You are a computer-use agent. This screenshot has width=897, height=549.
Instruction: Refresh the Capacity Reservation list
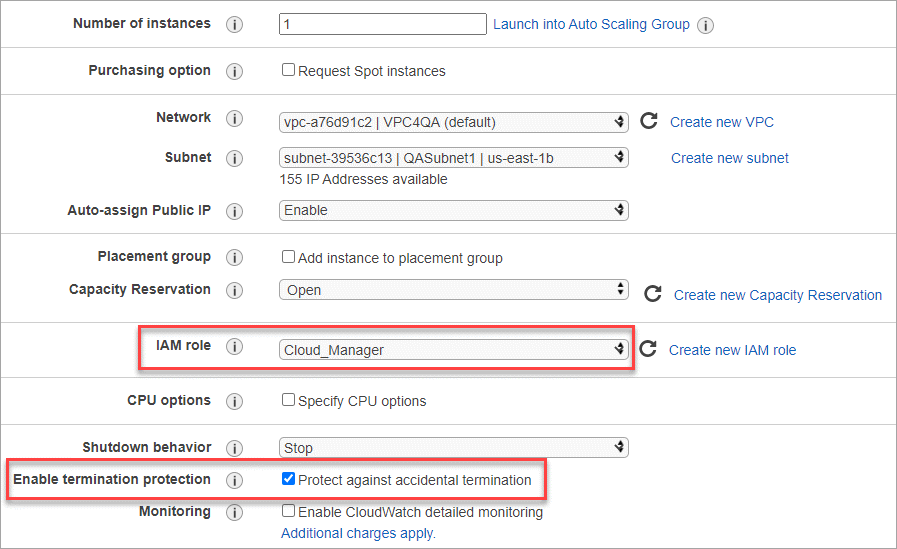[x=653, y=295]
